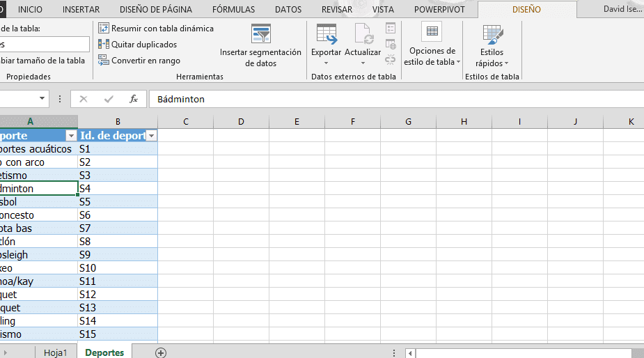Click the Name Box field
The width and height of the screenshot is (644, 358).
click(x=19, y=99)
